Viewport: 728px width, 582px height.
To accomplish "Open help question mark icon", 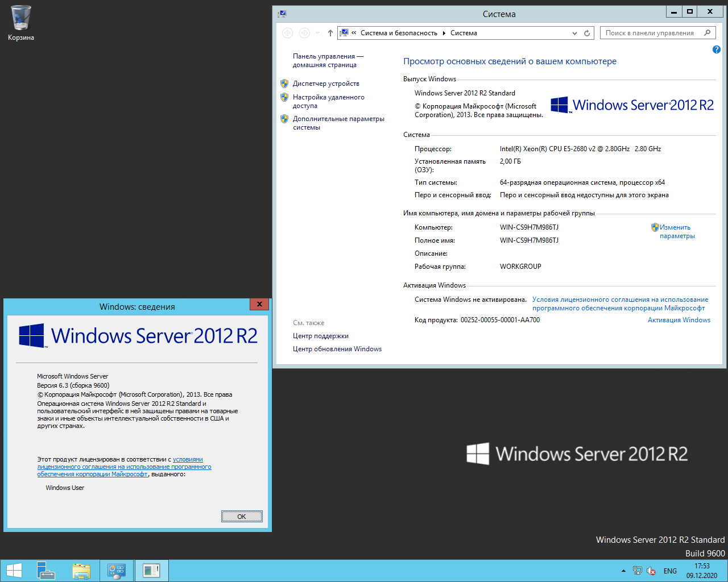I will [x=717, y=50].
